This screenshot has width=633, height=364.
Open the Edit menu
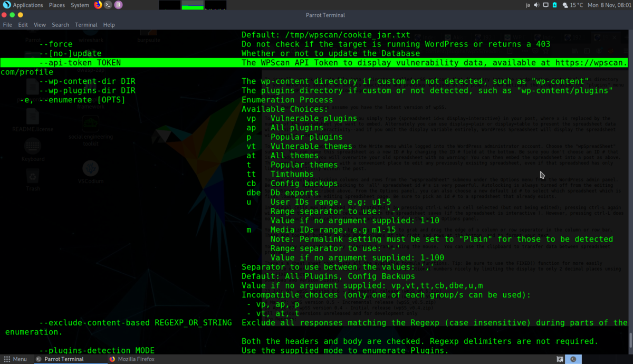pyautogui.click(x=23, y=25)
